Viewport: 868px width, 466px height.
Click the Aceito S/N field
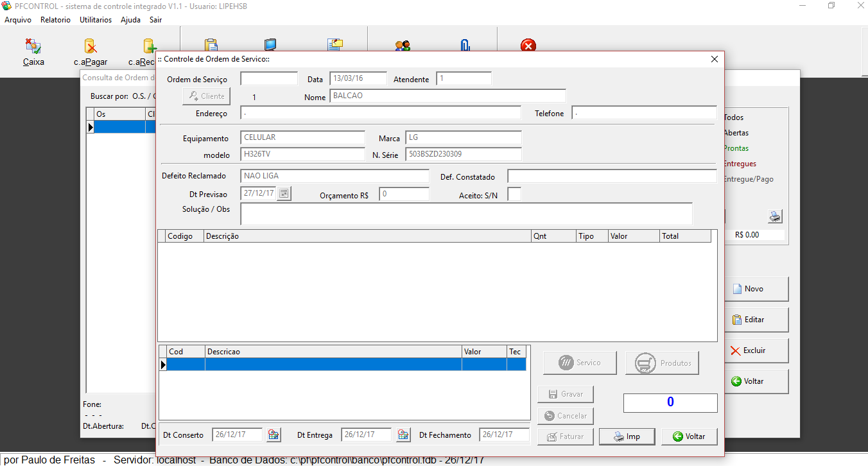click(x=515, y=194)
